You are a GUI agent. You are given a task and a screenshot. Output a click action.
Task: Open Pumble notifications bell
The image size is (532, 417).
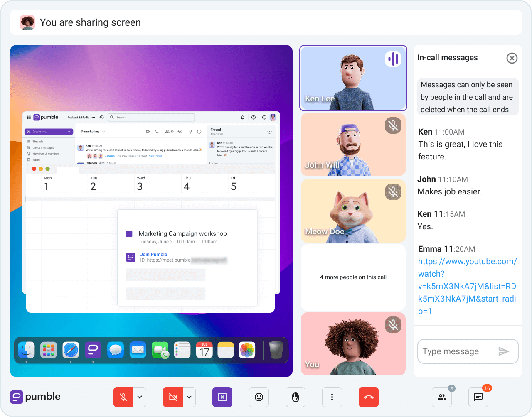point(242,118)
